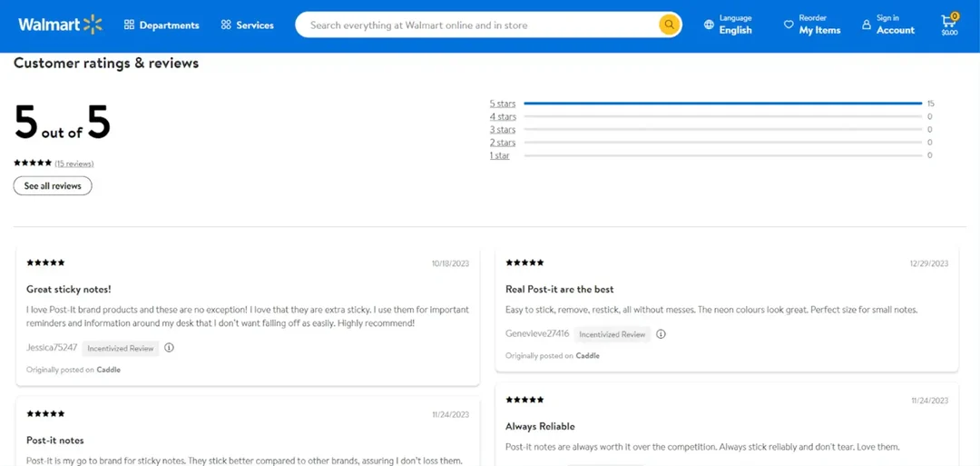Click the yellow search magnifier button
This screenshot has height=466, width=980.
point(669,25)
